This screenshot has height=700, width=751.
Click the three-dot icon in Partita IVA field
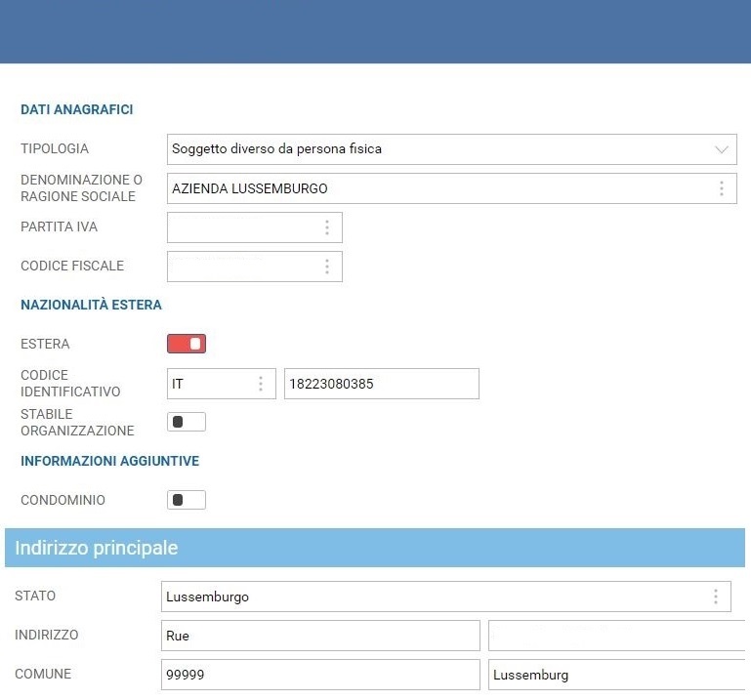[326, 227]
